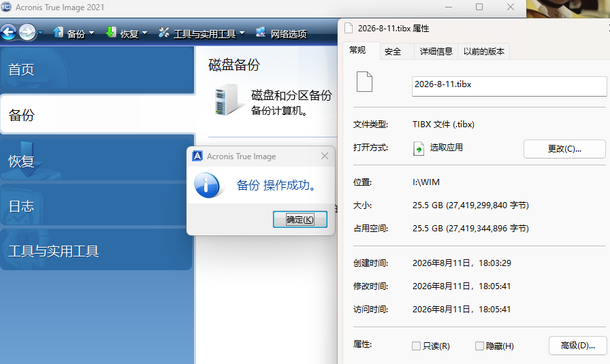Viewport: 610px width, 364px height.
Task: Click the Forward arrow icon
Action: (27, 33)
